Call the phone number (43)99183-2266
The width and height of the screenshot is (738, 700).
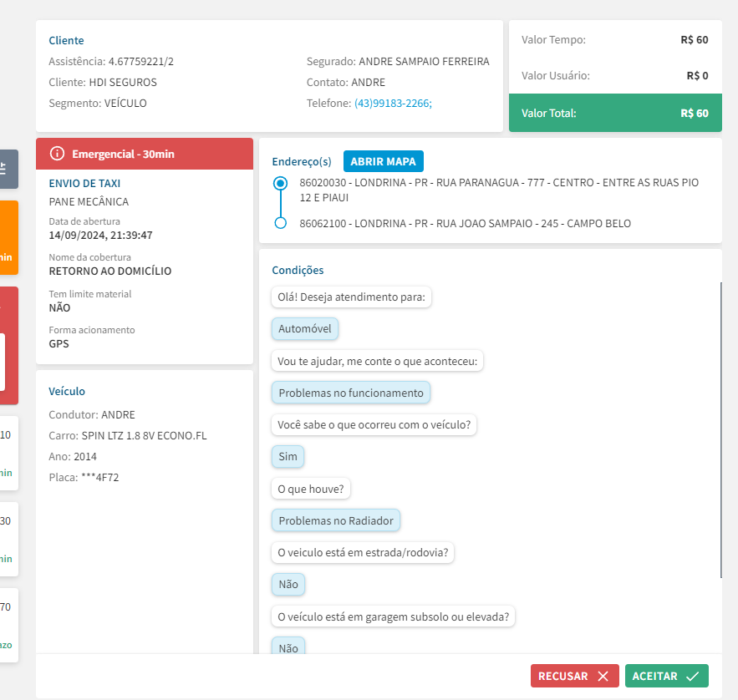point(392,104)
